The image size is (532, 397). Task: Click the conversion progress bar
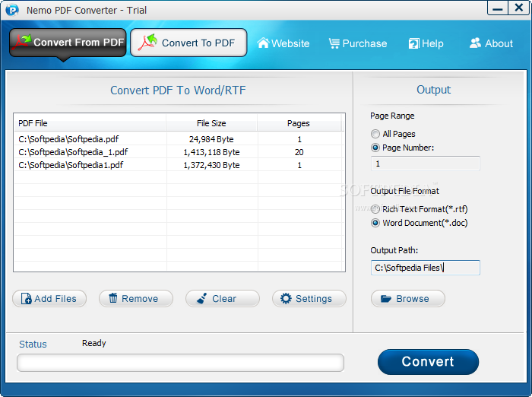tap(181, 363)
